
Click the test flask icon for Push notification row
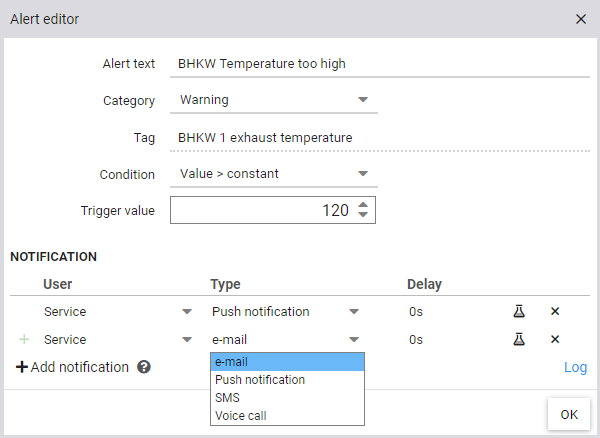tap(519, 312)
